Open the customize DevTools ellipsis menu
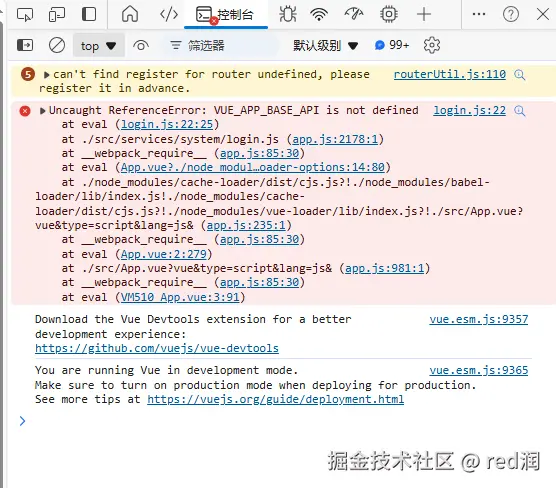556x488 pixels. pyautogui.click(x=479, y=14)
